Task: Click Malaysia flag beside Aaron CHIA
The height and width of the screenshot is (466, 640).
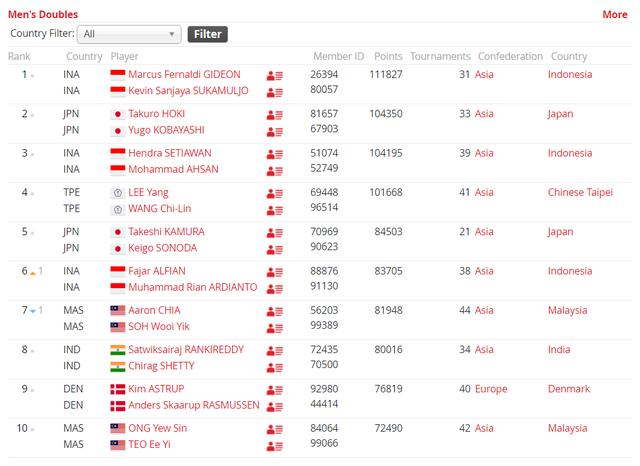Action: coord(118,311)
